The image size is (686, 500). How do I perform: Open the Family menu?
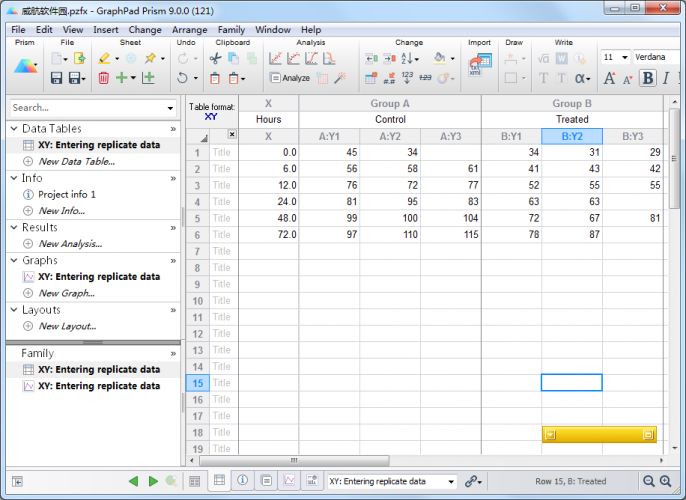(231, 30)
